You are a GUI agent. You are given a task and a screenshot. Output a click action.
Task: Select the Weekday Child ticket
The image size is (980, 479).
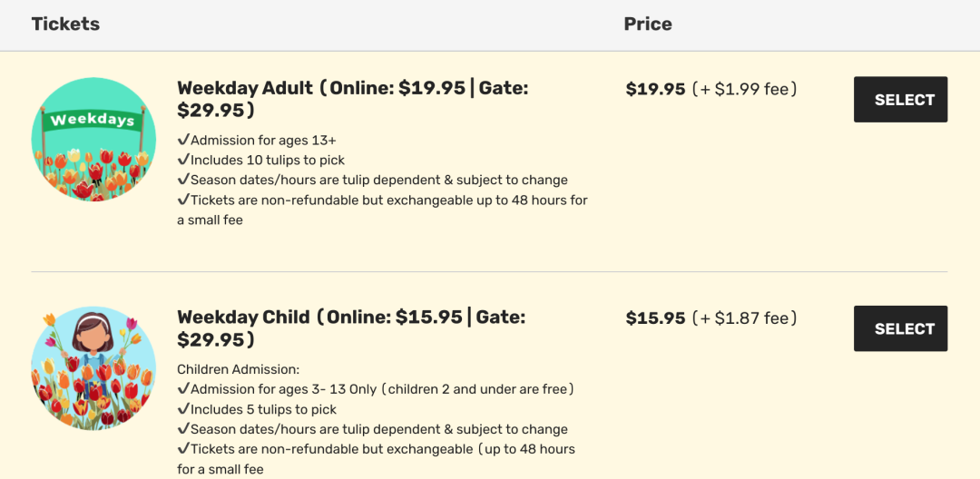click(x=900, y=328)
